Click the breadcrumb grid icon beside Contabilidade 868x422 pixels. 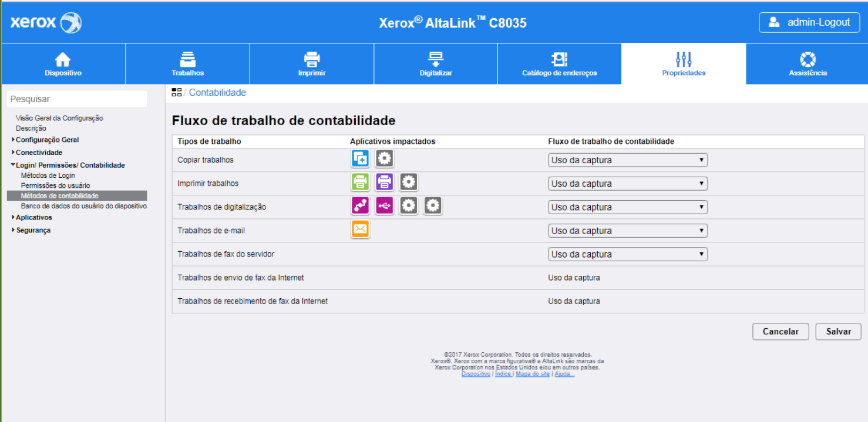click(x=176, y=93)
